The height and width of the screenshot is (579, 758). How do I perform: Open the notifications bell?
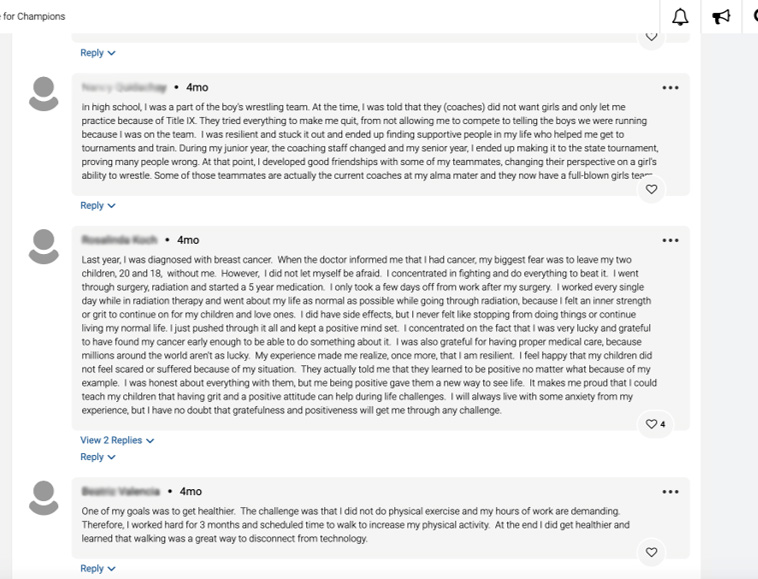[680, 17]
